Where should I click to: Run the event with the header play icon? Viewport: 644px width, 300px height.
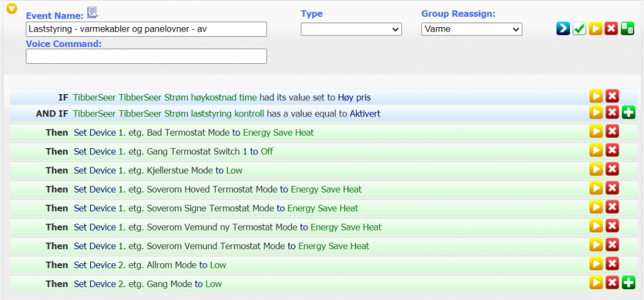click(596, 29)
